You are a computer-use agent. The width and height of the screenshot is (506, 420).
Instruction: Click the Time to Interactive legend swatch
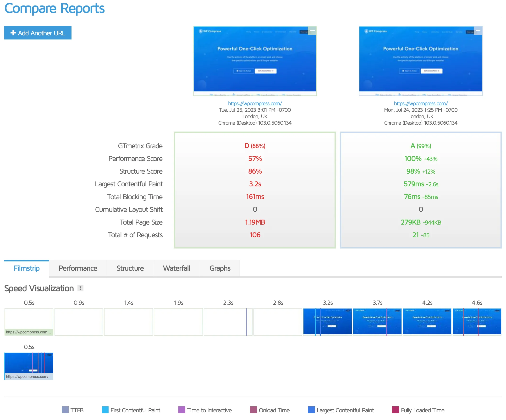pyautogui.click(x=182, y=410)
